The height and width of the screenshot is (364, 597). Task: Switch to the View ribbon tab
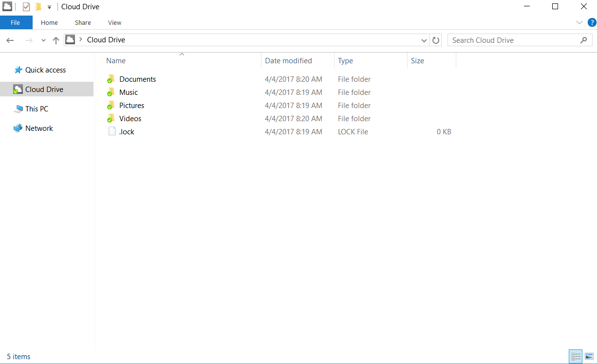coord(114,22)
